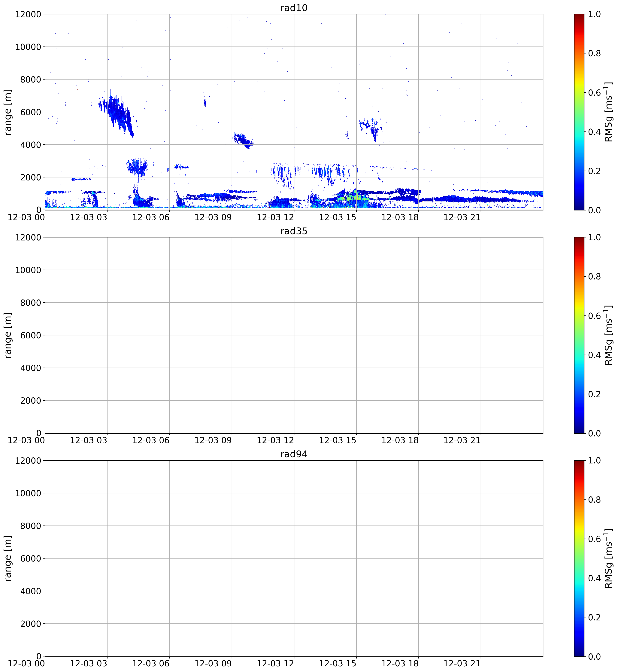Click the rad94 panel's color scale bar
618x672 pixels.
pos(579,558)
